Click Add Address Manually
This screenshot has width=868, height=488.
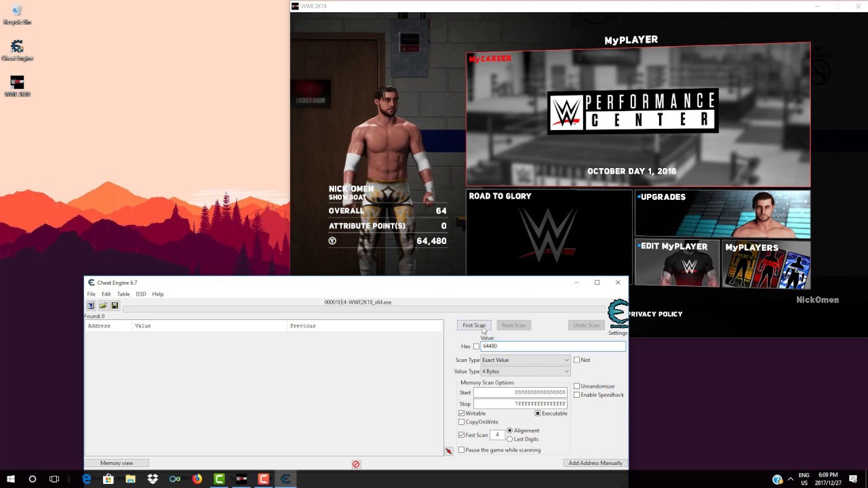(x=595, y=463)
